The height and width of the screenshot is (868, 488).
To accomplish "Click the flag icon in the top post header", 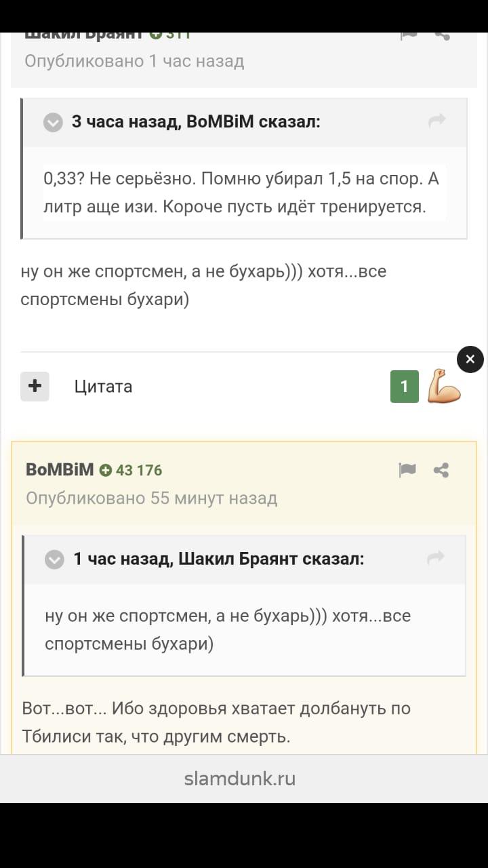I will pyautogui.click(x=409, y=35).
